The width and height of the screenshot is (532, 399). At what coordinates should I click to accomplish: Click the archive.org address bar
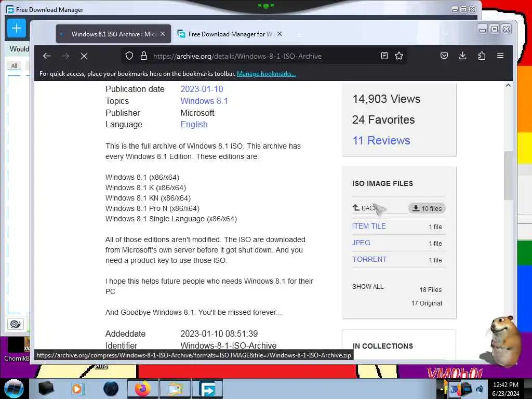(x=264, y=56)
